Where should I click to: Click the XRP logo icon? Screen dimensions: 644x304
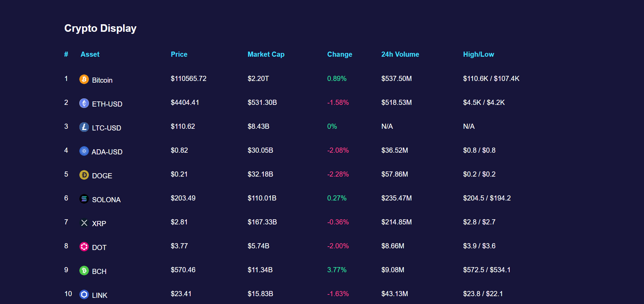point(84,223)
